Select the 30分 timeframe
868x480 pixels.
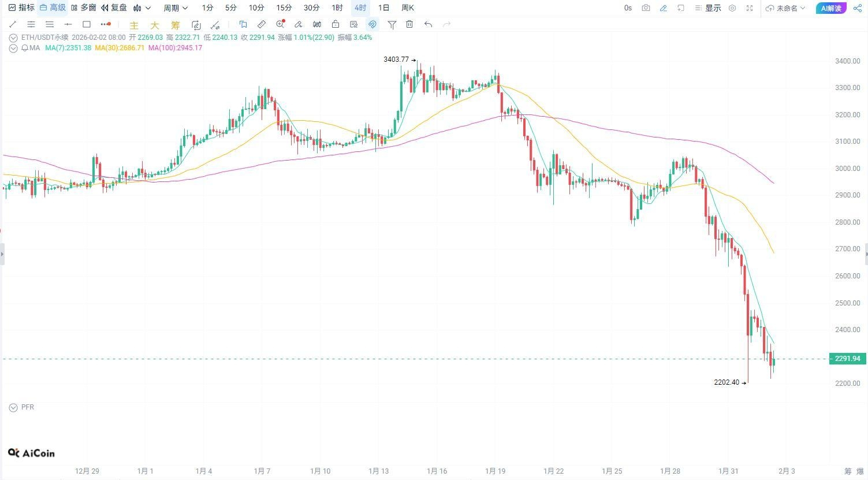point(312,8)
